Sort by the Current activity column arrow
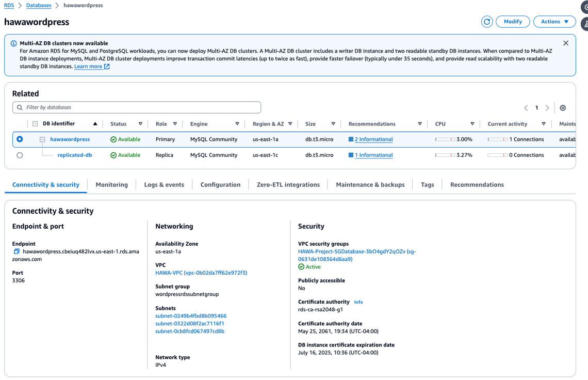 543,124
